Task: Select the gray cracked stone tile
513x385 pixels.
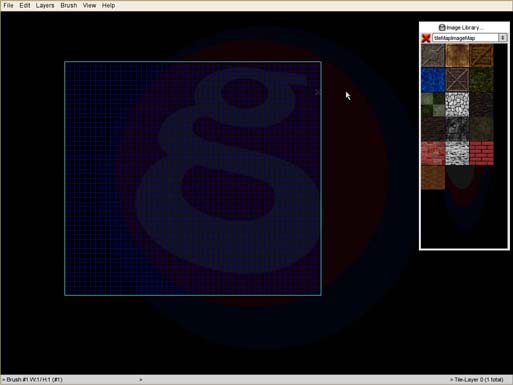Action: tap(433, 56)
